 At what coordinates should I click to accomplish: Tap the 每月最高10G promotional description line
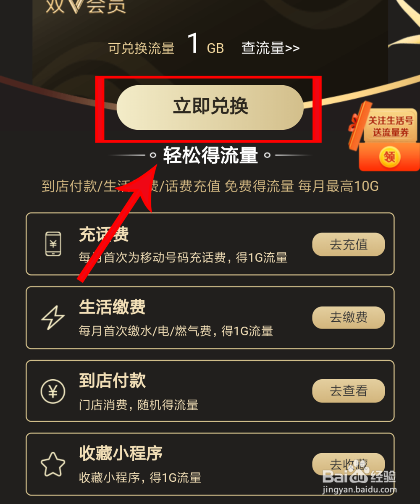(210, 186)
